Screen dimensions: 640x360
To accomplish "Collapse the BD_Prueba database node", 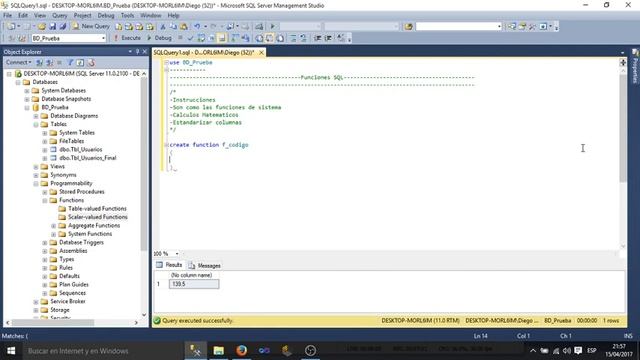I will (27, 108).
